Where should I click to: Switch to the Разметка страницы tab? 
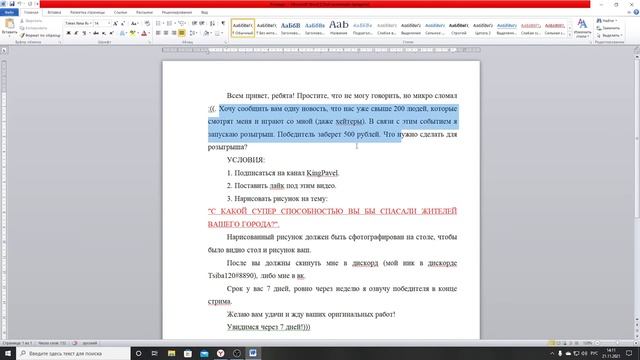click(x=87, y=13)
